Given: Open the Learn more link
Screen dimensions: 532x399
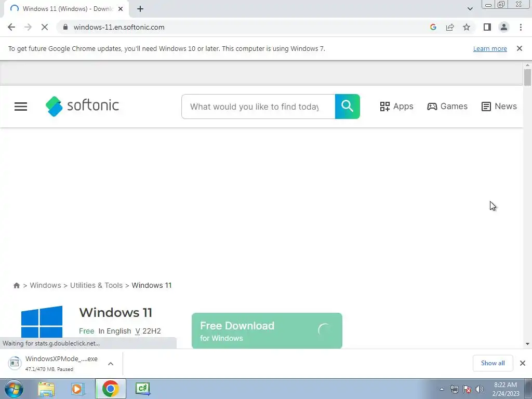Looking at the screenshot, I should pyautogui.click(x=490, y=48).
